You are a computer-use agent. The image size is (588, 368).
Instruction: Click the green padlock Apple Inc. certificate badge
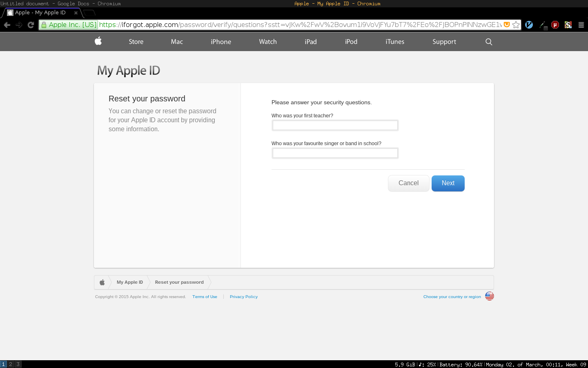pos(69,25)
